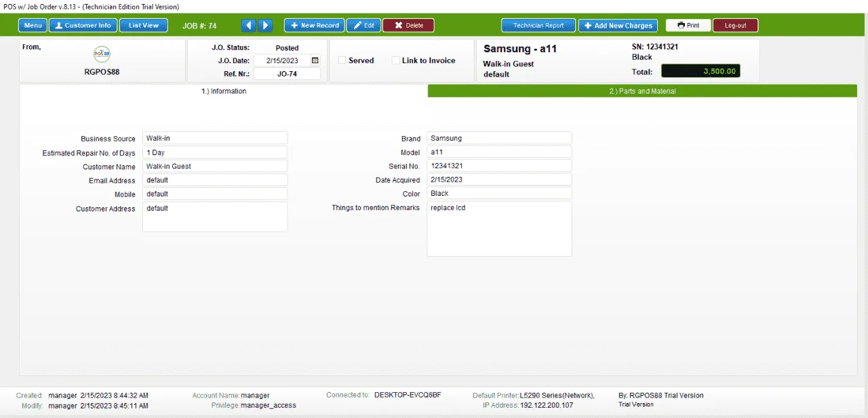Click the Customer Name field

coord(215,166)
